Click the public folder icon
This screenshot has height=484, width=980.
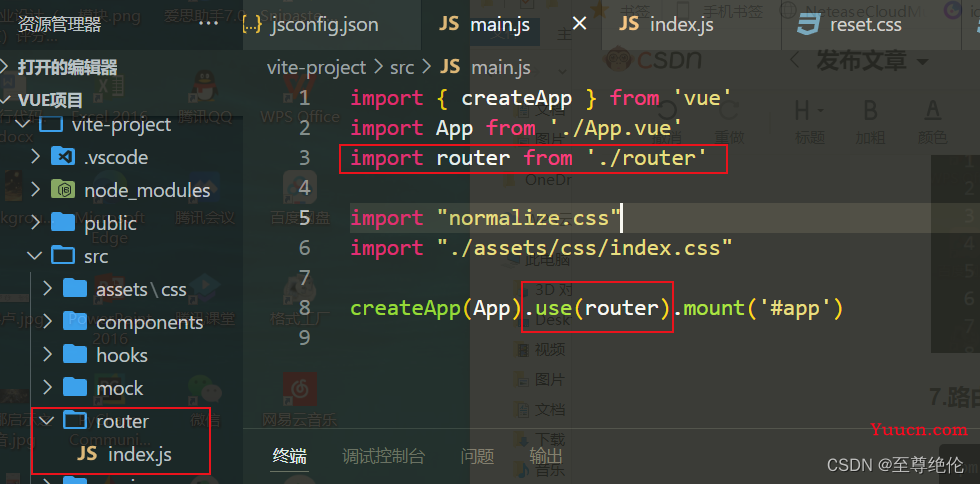62,222
